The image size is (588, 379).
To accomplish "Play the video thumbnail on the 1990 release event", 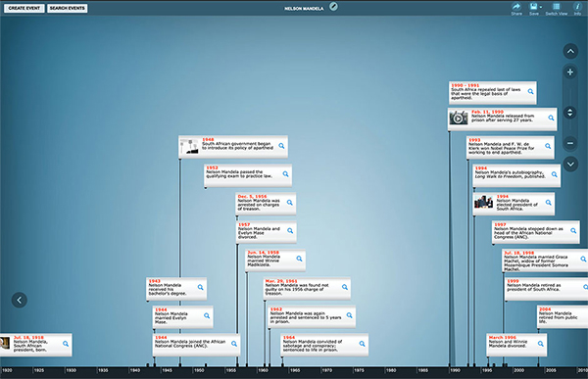I will 459,118.
